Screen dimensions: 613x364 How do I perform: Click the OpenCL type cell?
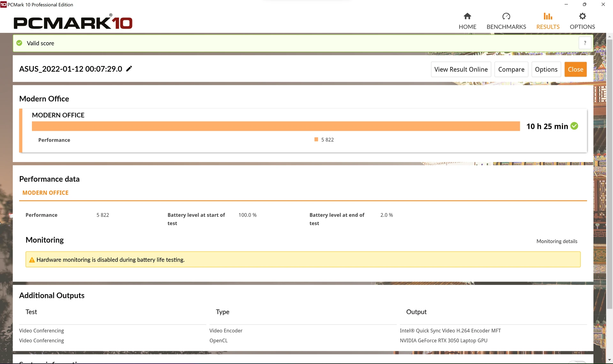click(218, 340)
